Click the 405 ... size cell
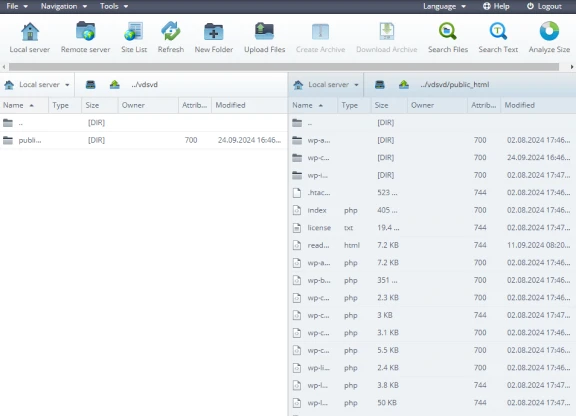 tap(387, 210)
